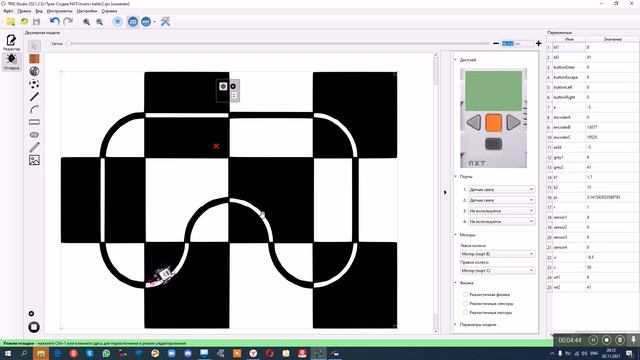Image resolution: width=640 pixels, height=360 pixels.
Task: Open left wheel Мотор (порт B) dropdown
Action: 497,254
